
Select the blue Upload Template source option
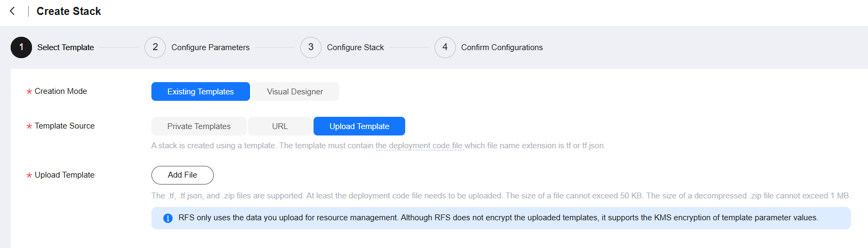[359, 126]
